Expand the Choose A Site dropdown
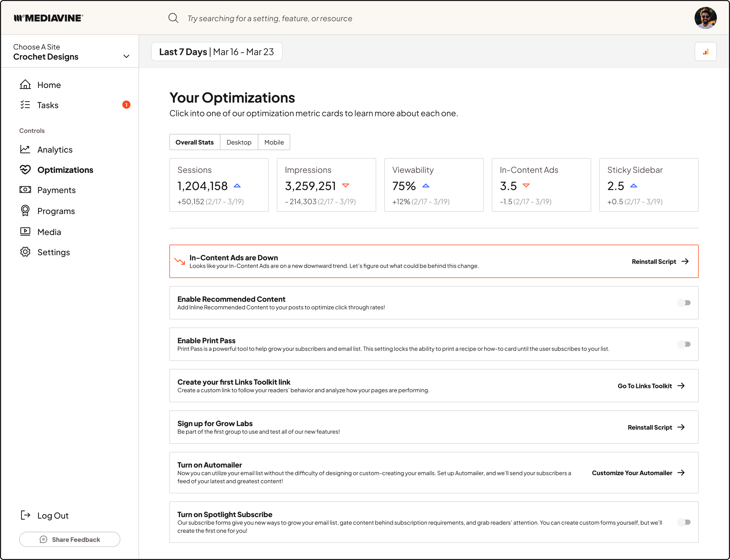The width and height of the screenshot is (730, 560). [126, 56]
